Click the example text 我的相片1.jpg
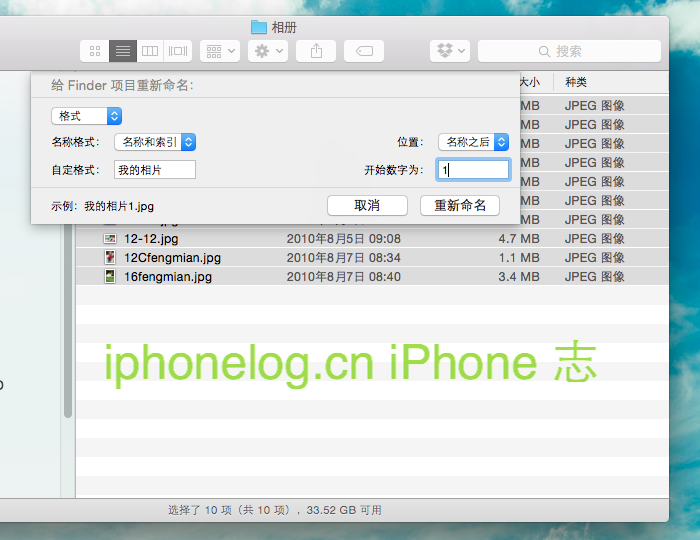The height and width of the screenshot is (540, 700). [119, 206]
